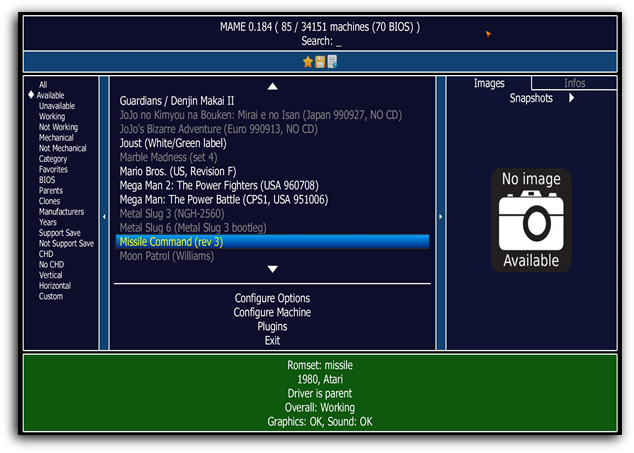Switch to the Infos tab
The width and height of the screenshot is (634, 453).
(575, 83)
